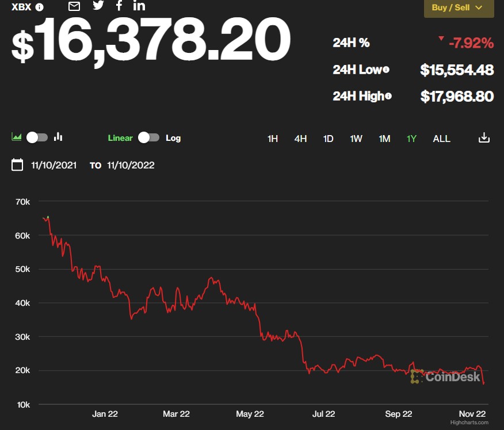504x430 pixels.
Task: Show the ALL time range
Action: pyautogui.click(x=441, y=139)
